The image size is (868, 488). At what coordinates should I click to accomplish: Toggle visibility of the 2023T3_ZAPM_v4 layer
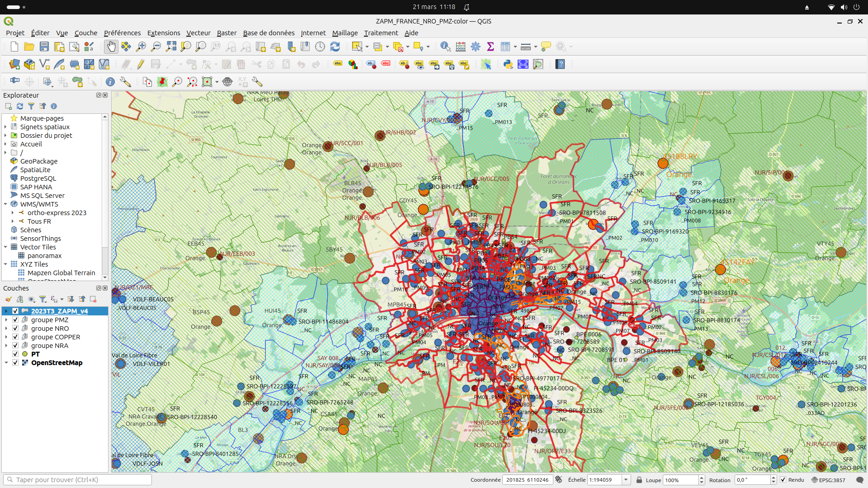click(x=15, y=311)
